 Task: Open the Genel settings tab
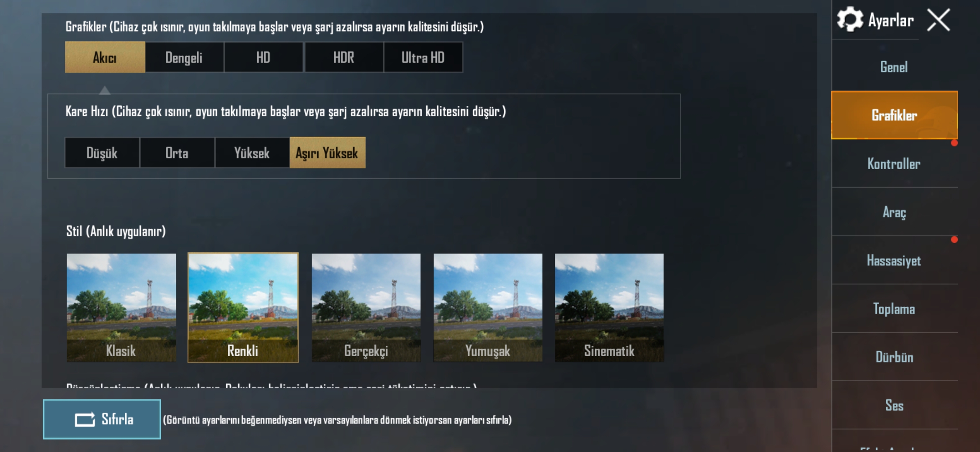click(894, 67)
